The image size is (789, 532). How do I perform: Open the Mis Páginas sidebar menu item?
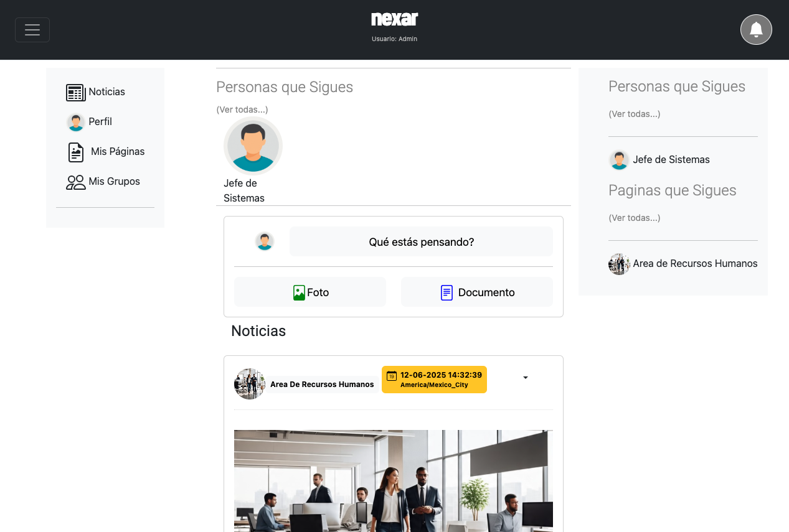tap(105, 151)
